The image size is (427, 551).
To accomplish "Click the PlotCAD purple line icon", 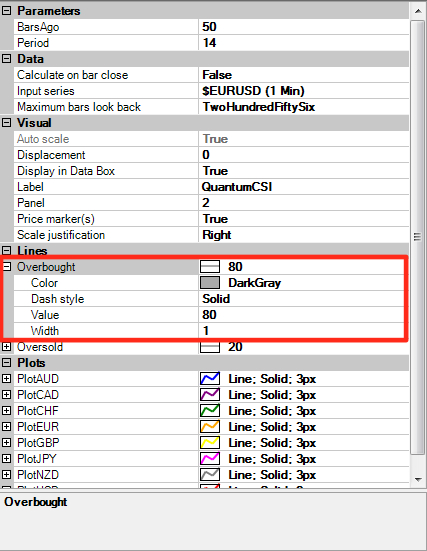I will pos(210,395).
